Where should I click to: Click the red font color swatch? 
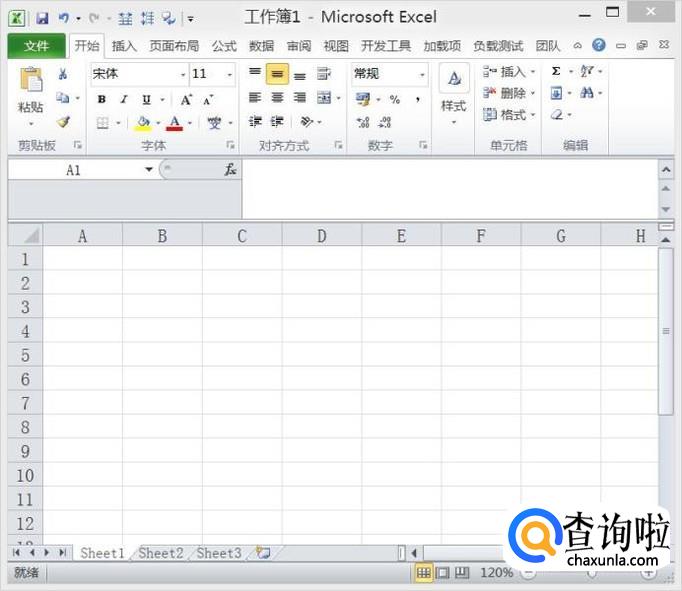175,123
